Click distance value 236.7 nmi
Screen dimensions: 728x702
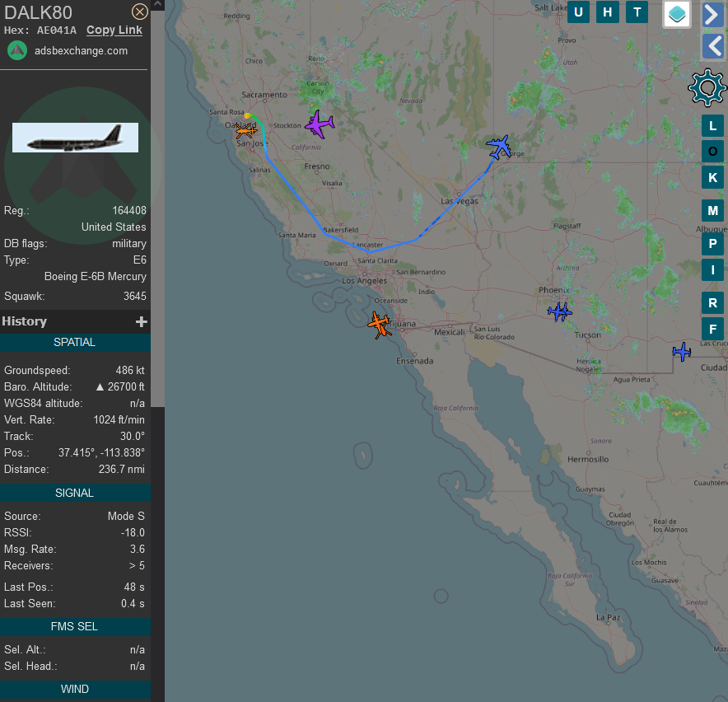click(121, 470)
